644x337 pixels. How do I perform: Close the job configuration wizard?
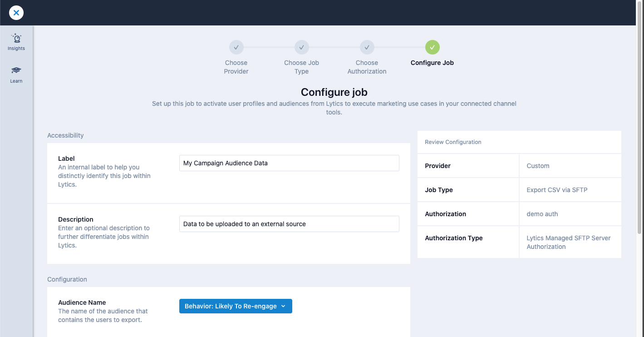click(x=16, y=12)
